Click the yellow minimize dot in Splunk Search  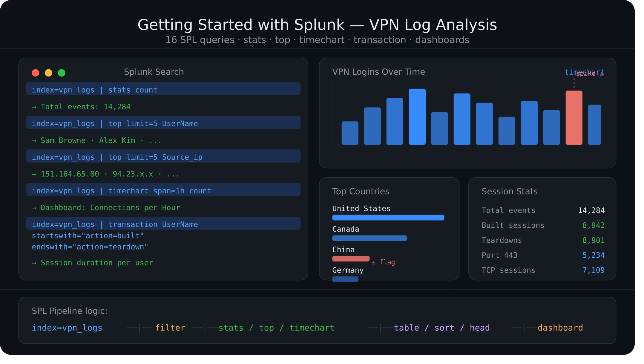click(x=48, y=73)
